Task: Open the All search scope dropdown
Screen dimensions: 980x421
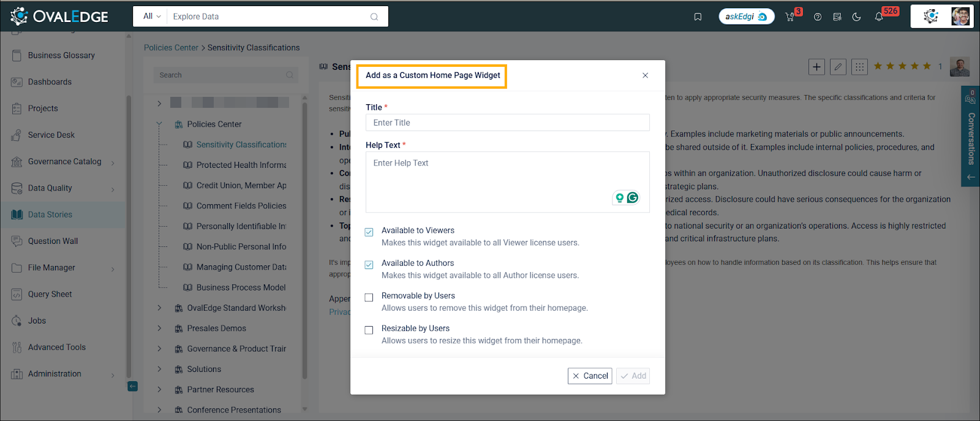Action: [x=151, y=17]
